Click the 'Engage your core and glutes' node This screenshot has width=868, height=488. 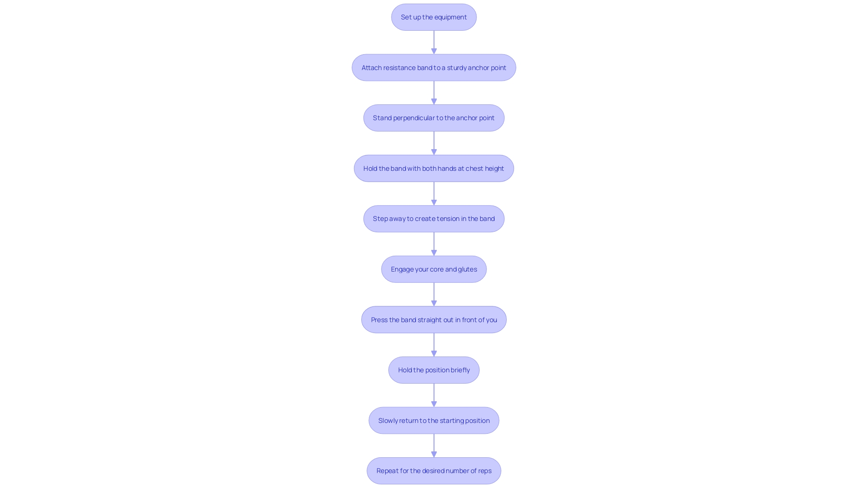[x=434, y=269]
